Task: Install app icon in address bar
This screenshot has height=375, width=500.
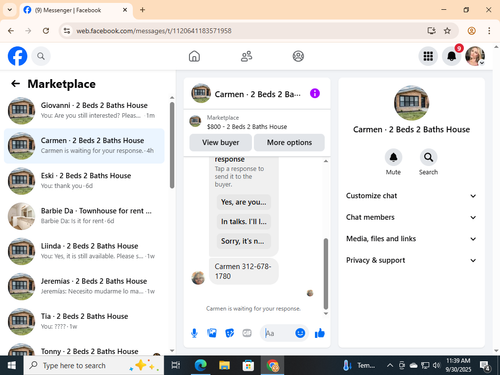Action: 432,31
